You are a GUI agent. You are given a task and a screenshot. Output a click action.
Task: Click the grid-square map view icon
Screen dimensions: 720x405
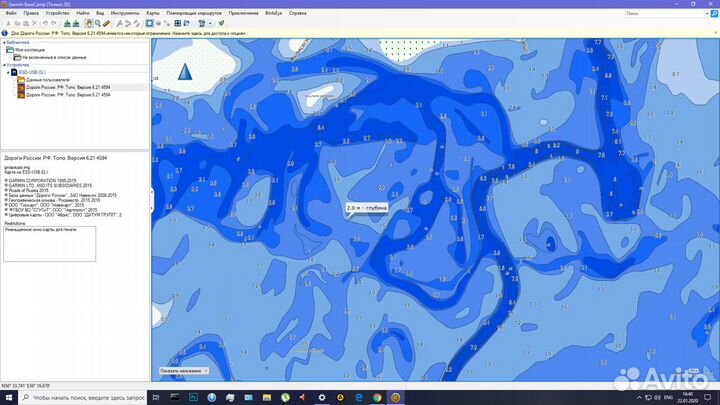(178, 23)
